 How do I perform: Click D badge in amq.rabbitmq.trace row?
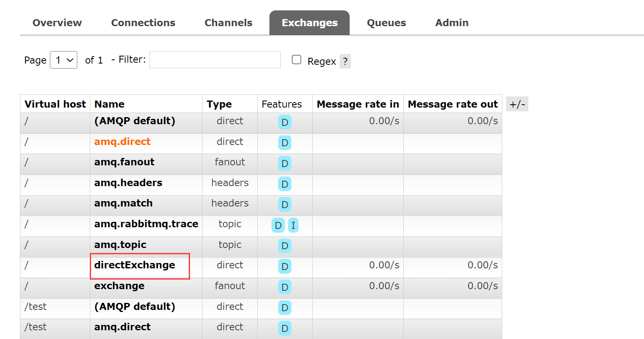click(x=278, y=225)
